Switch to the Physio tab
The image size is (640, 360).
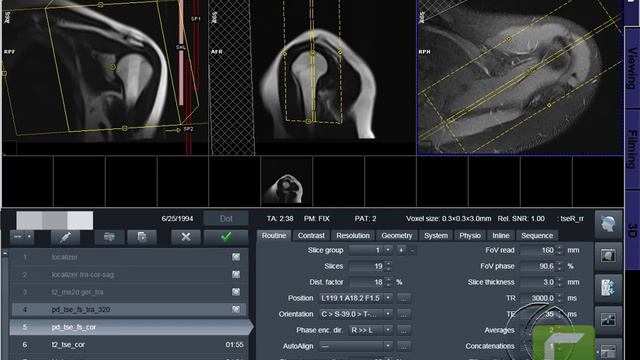(470, 236)
